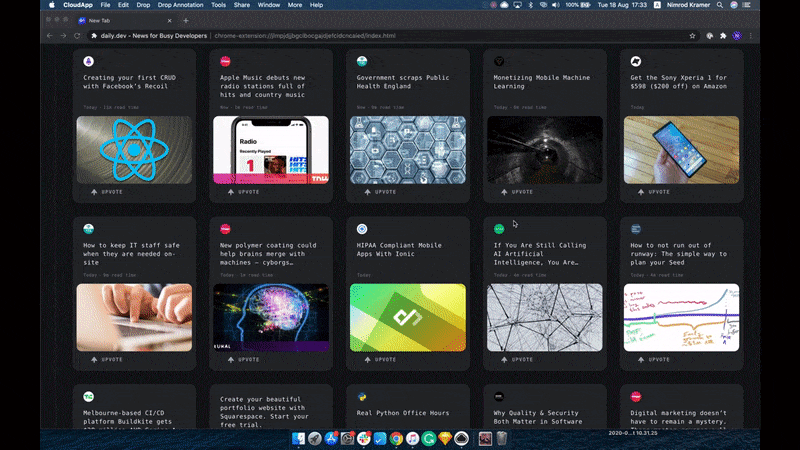
Task: Open the blue hexagon health thumbnail
Action: [x=408, y=150]
